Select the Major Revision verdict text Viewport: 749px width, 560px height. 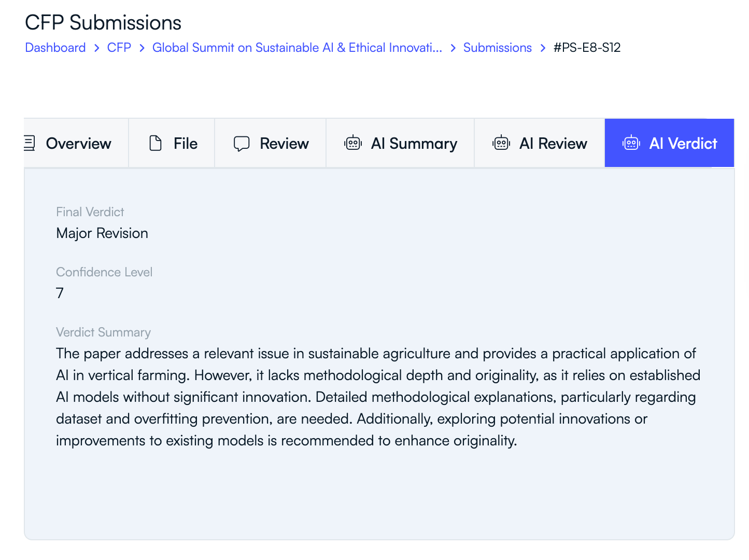[x=102, y=233]
